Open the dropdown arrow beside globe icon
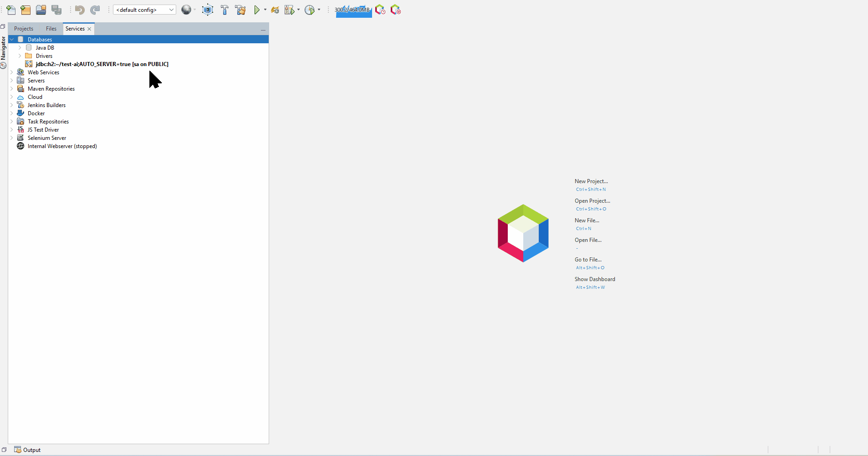Viewport: 868px width, 456px height. 195,10
